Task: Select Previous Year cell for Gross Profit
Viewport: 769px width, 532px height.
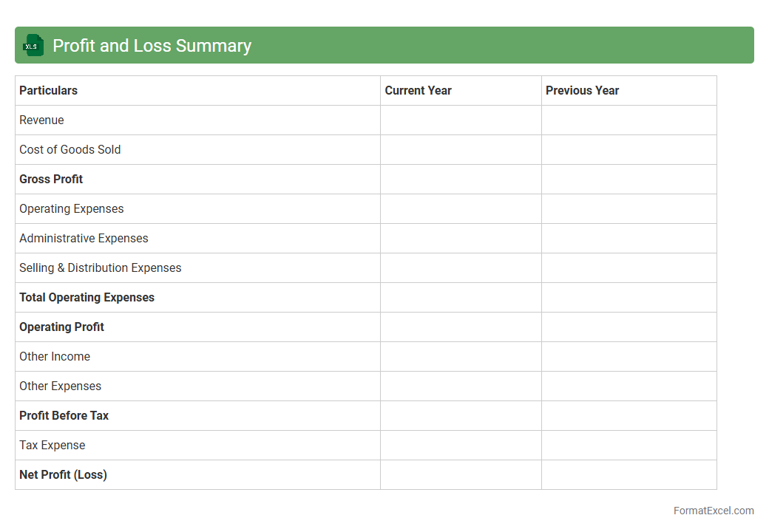Action: pos(629,180)
